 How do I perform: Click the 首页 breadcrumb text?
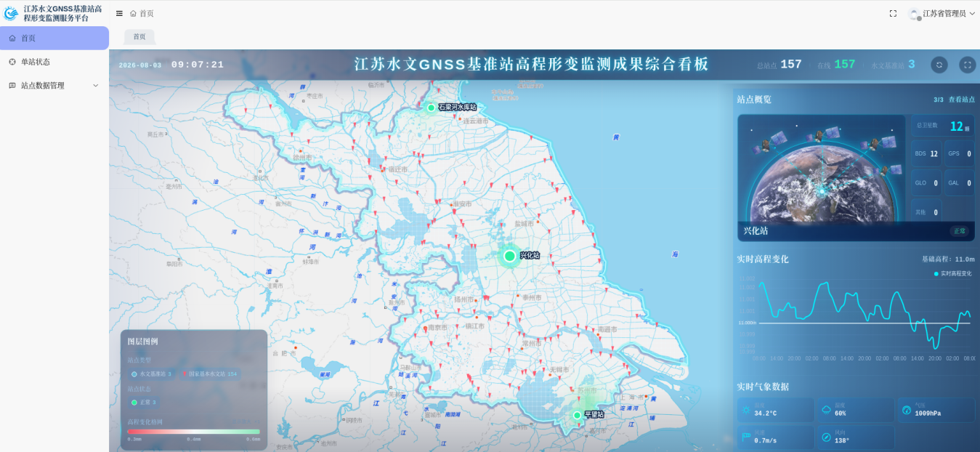[146, 13]
